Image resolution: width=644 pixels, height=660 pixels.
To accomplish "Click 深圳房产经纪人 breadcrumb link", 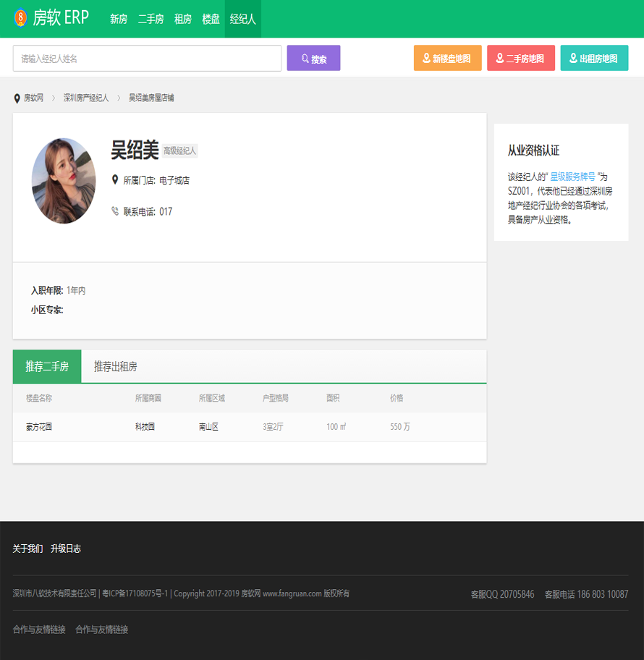I will (x=86, y=98).
